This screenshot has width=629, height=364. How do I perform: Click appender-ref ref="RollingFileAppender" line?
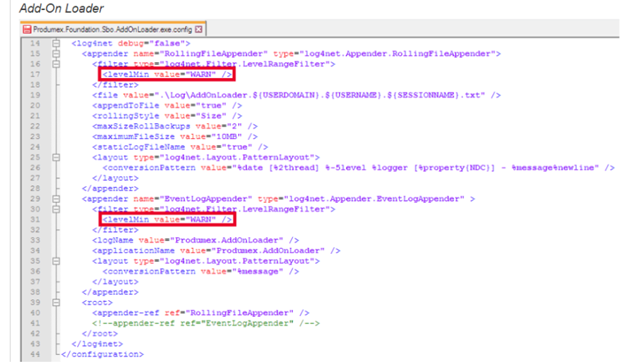201,313
